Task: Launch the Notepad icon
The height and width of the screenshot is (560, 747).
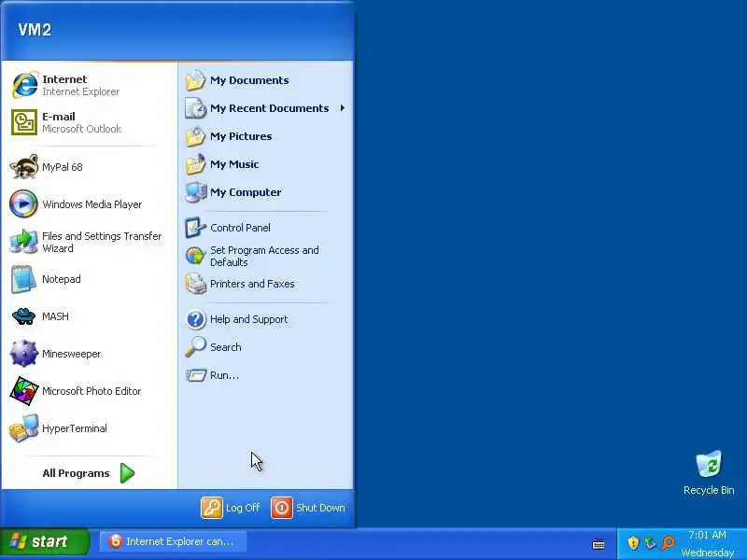Action: pos(23,279)
